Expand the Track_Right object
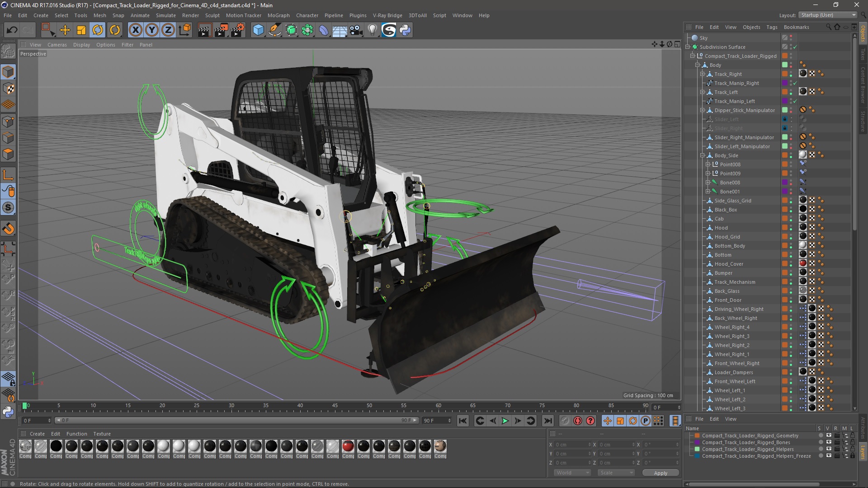Image resolution: width=868 pixels, height=488 pixels. (x=703, y=74)
